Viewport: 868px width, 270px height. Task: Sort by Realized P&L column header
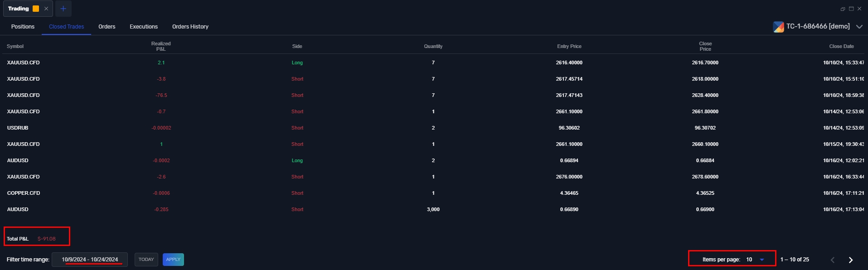coord(161,46)
